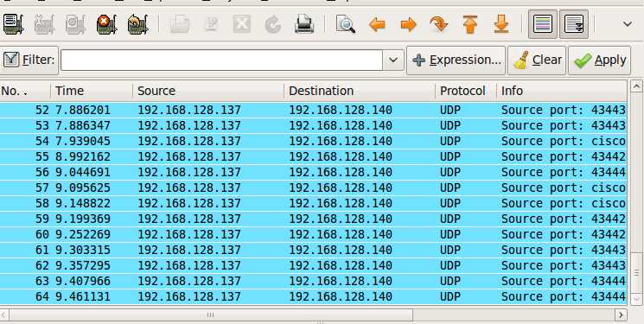This screenshot has height=324, width=644.
Task: Click the open capture file icon
Action: coord(180,25)
